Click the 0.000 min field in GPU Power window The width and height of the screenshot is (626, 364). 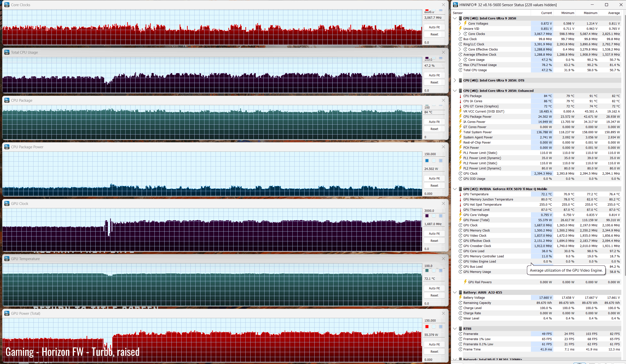(434, 360)
